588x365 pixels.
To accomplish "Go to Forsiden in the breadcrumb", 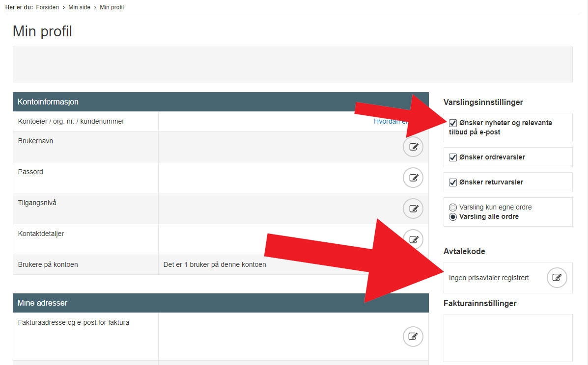I will 47,7.
